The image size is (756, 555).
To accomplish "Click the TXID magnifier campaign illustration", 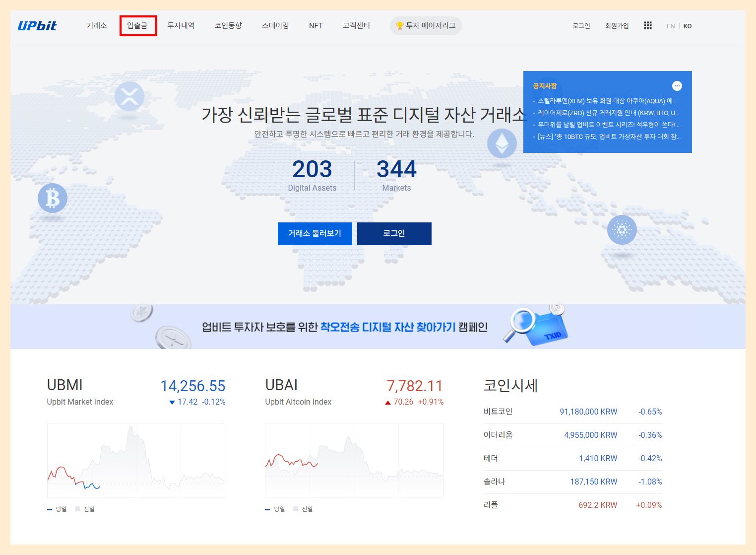I will click(535, 326).
